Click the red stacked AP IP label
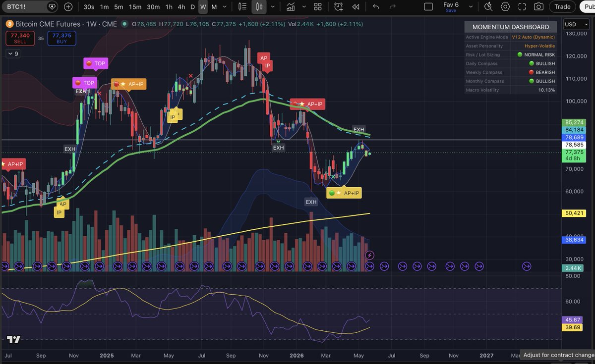Image resolution: width=595 pixels, height=364 pixels. (x=264, y=61)
